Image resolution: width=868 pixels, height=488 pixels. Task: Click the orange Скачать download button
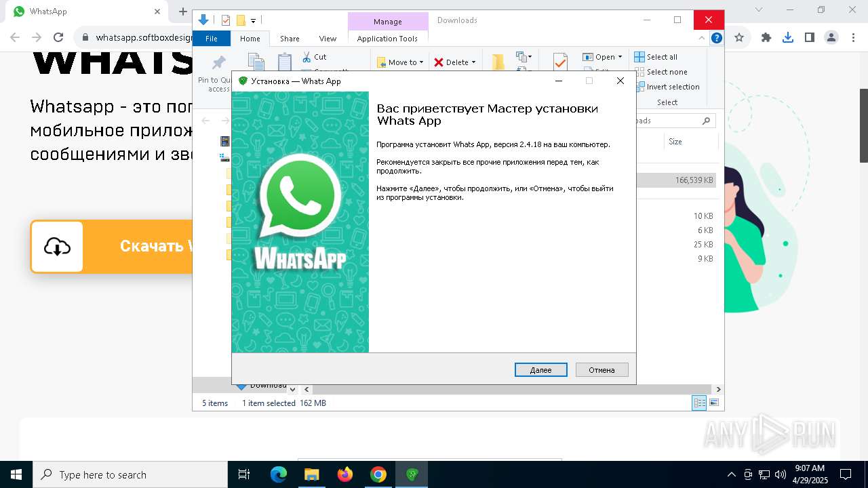pyautogui.click(x=112, y=246)
